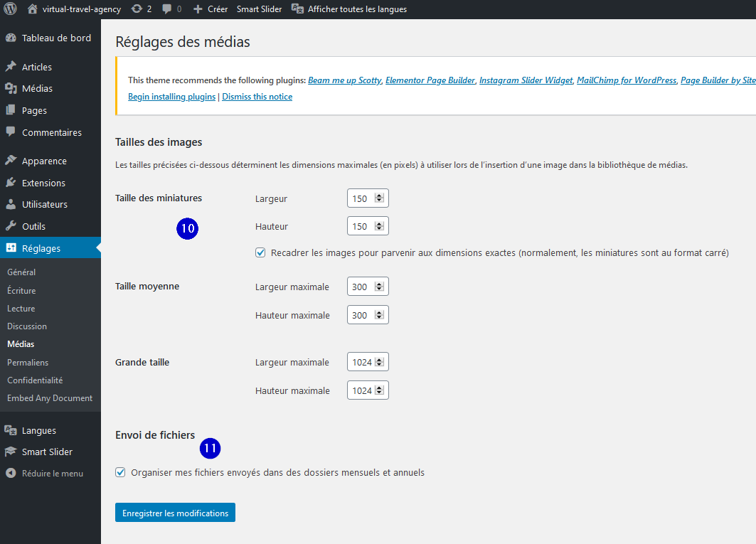The image size is (756, 544).
Task: Open the Articles menu label
Action: tap(37, 67)
